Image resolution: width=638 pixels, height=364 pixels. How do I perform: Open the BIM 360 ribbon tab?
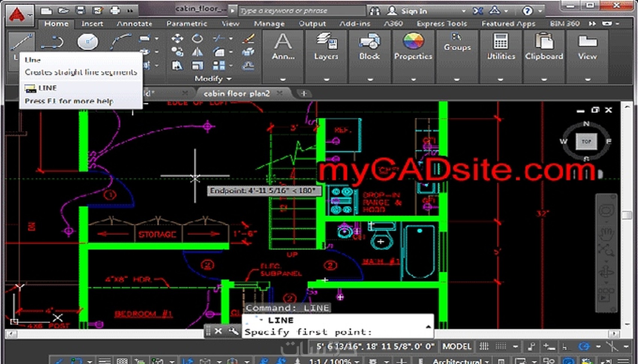[564, 24]
